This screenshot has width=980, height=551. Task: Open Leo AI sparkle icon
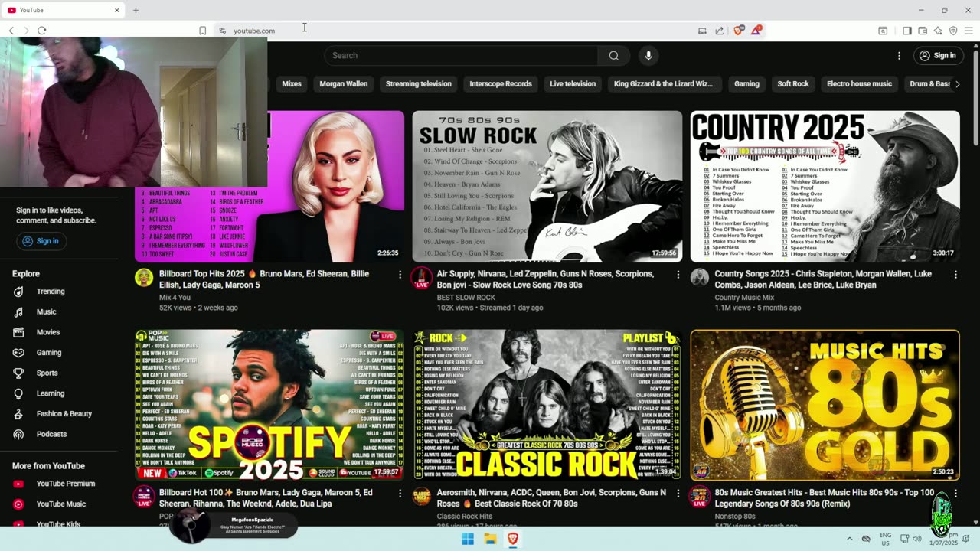coord(938,31)
